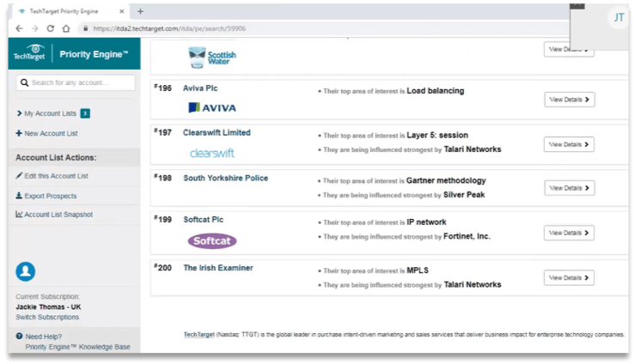Click the 'MPLS' interest text

pos(418,270)
